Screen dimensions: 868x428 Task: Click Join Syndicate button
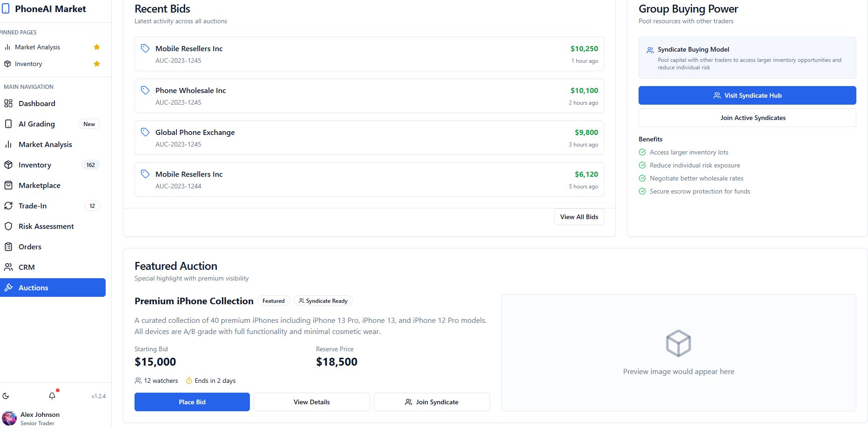[x=431, y=402]
